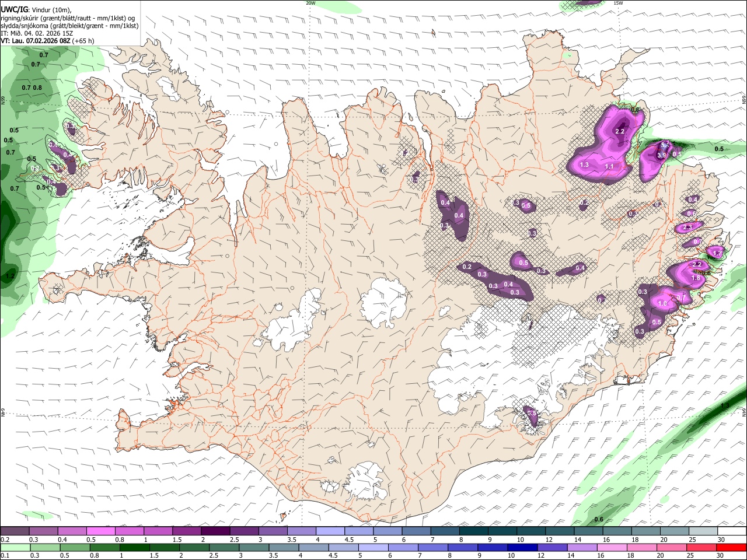Click the '1.0' snowfall value in the southeast
Screen dimensions: 747x560
[662, 304]
